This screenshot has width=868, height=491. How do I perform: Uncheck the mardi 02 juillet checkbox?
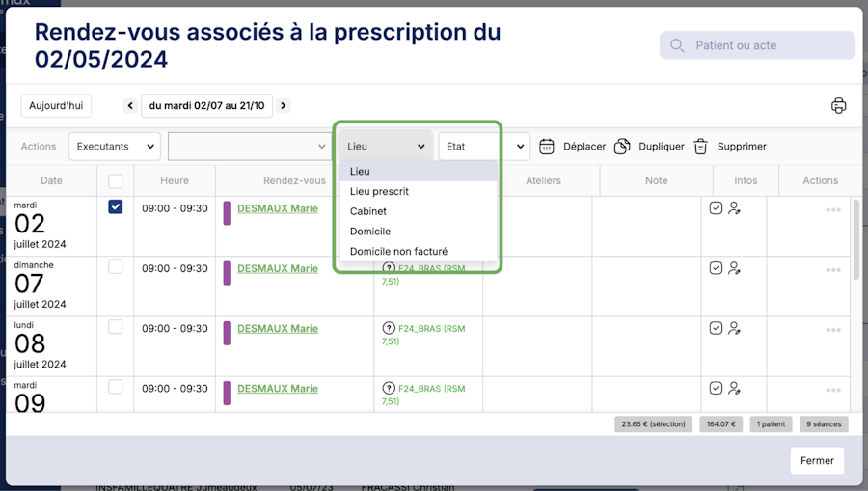click(x=116, y=207)
